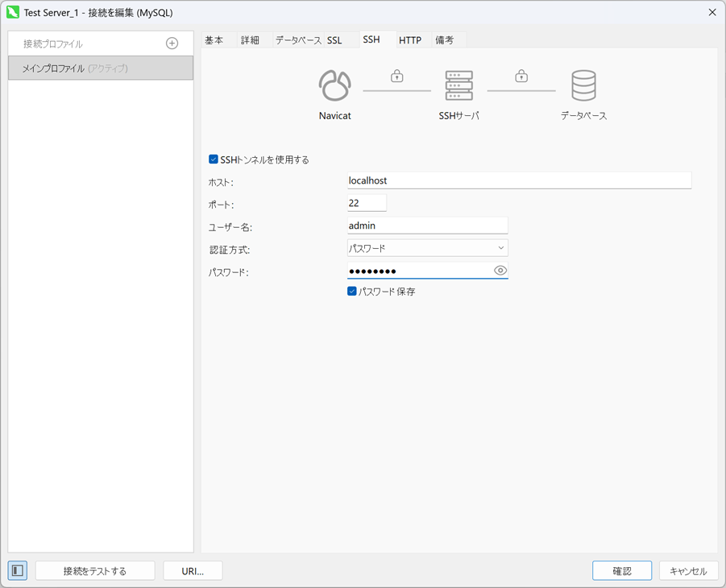Uncheck the パスワード保存 checkbox
Screen dimensions: 726x588
point(352,292)
